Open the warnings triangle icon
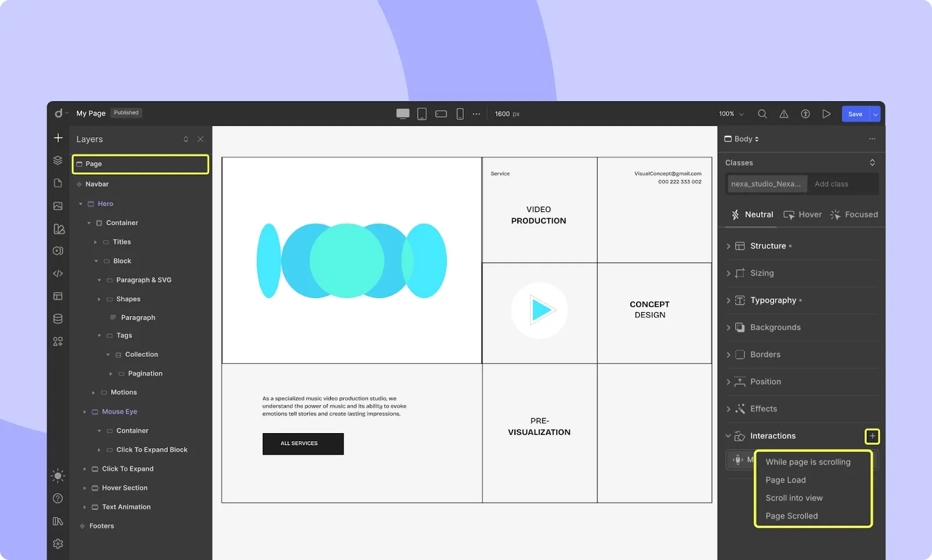 pos(784,114)
